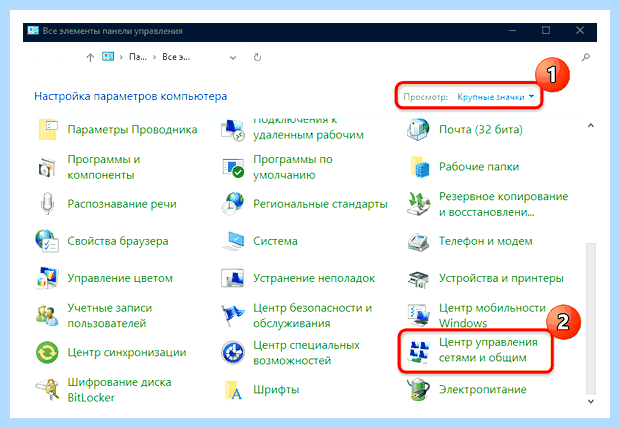The image size is (620, 428).
Task: Click the Почта (32 бита) icon
Action: tap(418, 129)
